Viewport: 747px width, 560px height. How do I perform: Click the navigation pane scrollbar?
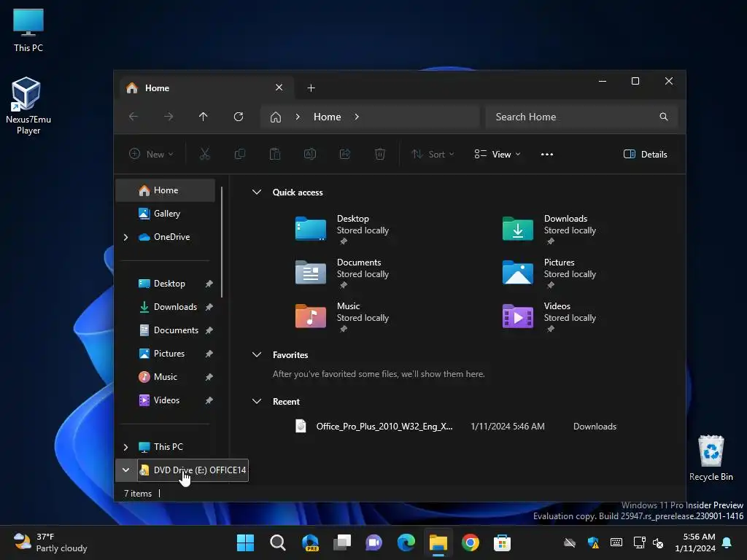[222, 242]
